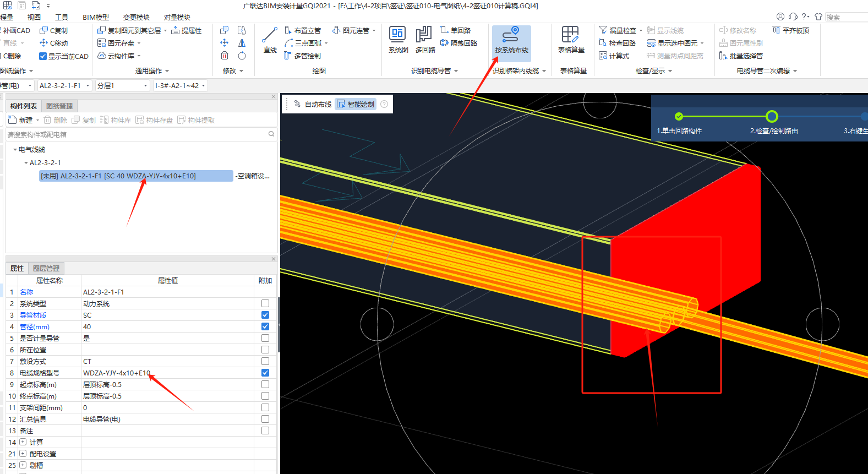868x474 pixels.
Task: Click the C复制 copy tool
Action: [54, 30]
